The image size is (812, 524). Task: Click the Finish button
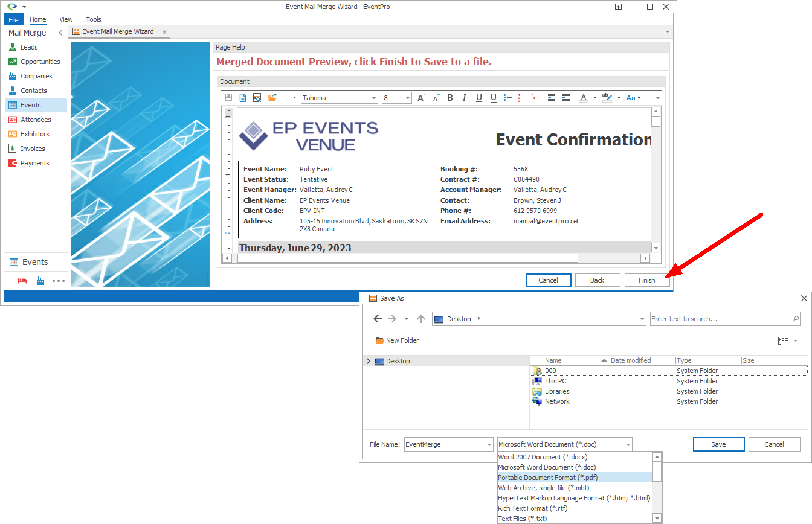646,280
